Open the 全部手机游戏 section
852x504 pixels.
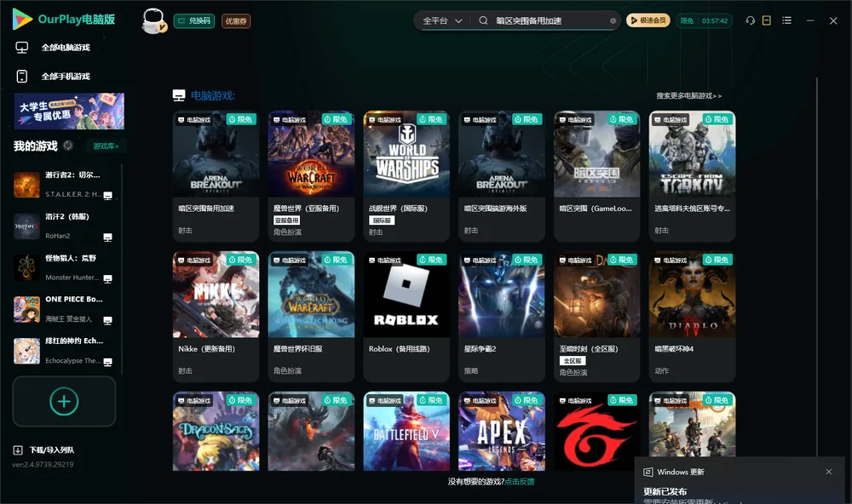pyautogui.click(x=66, y=76)
